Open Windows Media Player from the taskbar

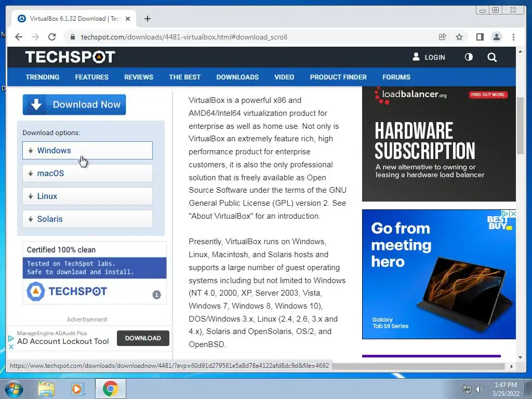(77, 389)
